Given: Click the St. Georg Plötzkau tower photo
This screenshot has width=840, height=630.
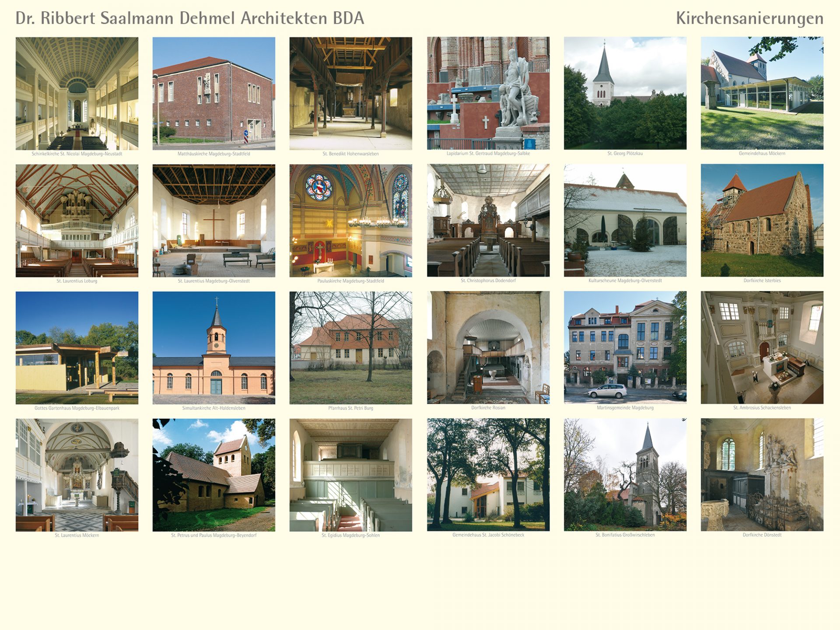Looking at the screenshot, I should coord(625,93).
